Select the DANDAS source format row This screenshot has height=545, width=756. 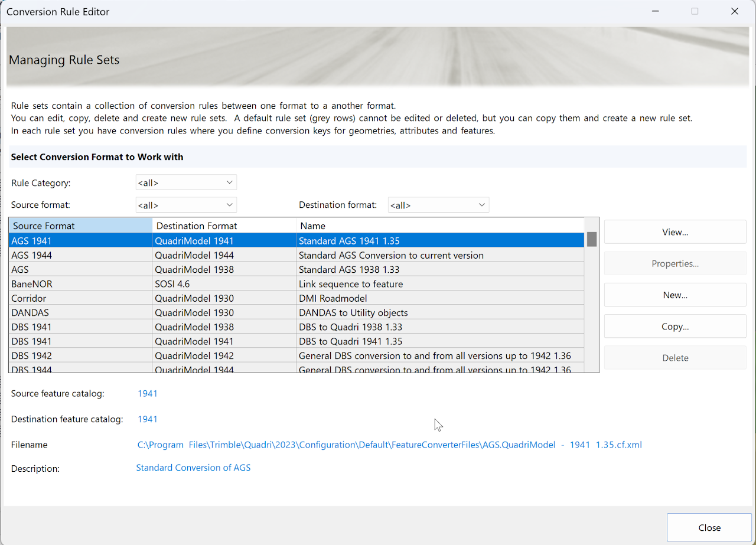[296, 312]
